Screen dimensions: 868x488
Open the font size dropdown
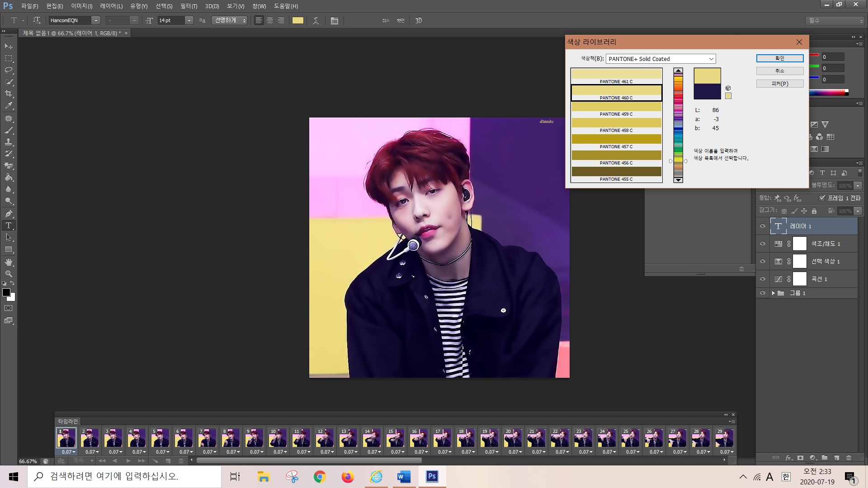coord(189,20)
